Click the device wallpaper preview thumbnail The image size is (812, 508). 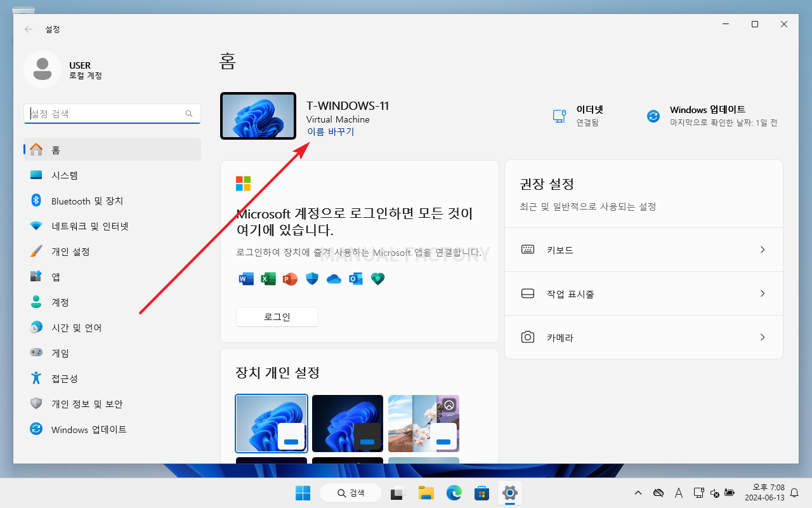tap(258, 116)
